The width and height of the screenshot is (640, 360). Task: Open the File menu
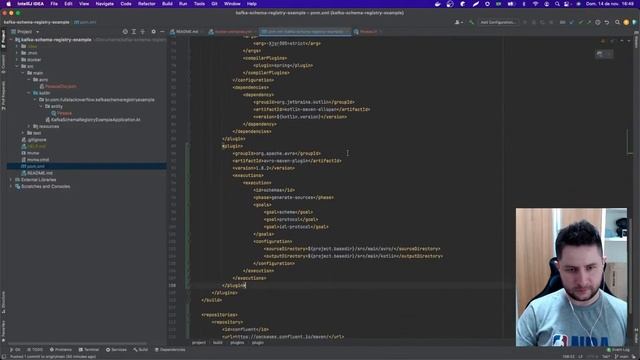(54, 4)
